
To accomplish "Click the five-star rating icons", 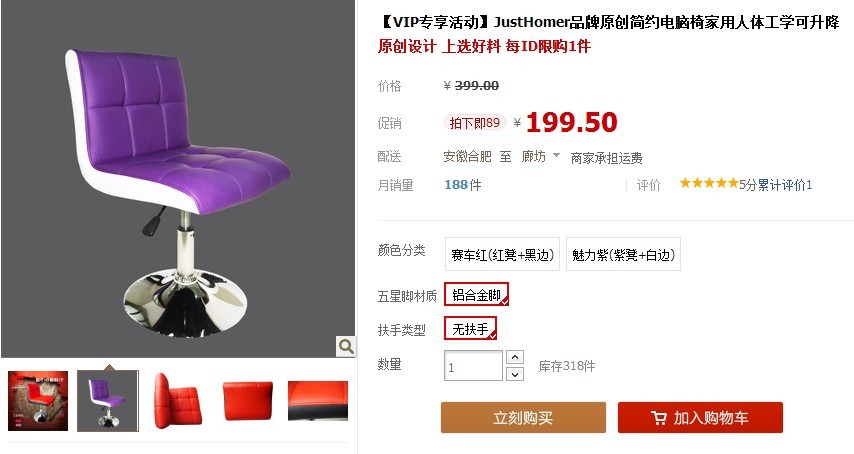I will [x=709, y=183].
